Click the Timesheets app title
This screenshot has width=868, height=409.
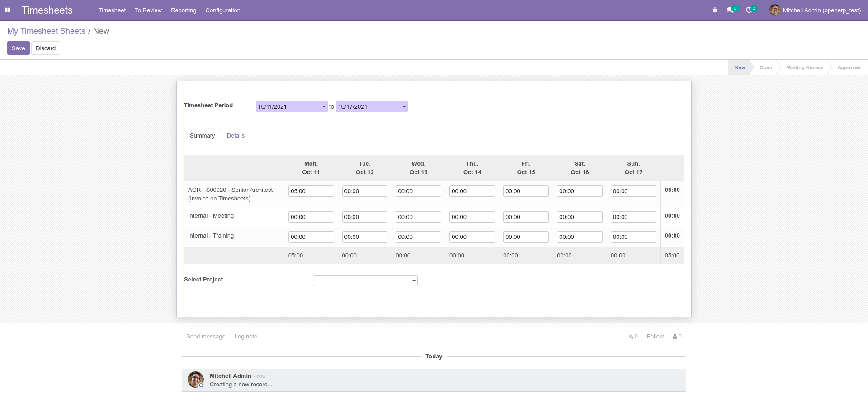point(47,10)
